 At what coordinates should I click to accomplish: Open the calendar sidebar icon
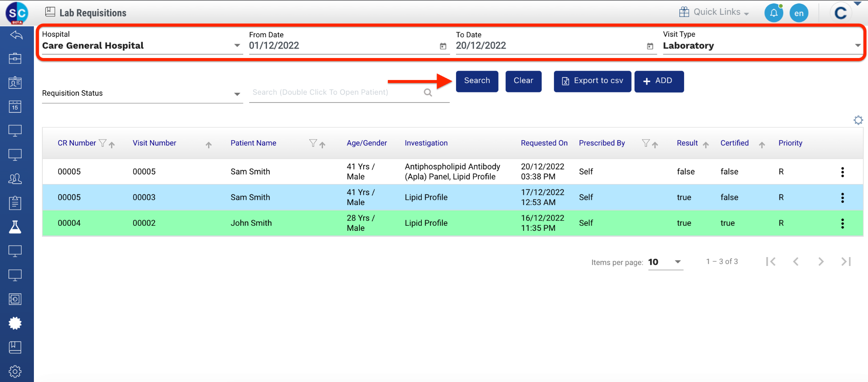tap(15, 107)
